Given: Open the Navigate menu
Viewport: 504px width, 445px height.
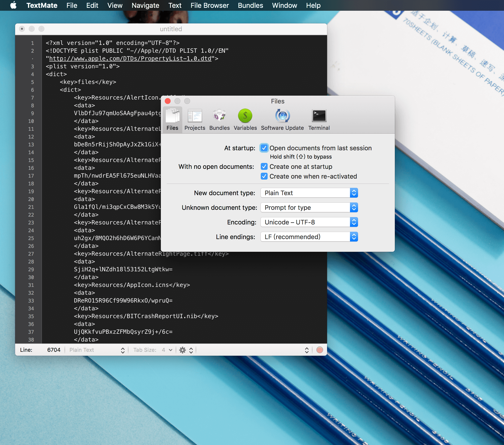Looking at the screenshot, I should (145, 5).
